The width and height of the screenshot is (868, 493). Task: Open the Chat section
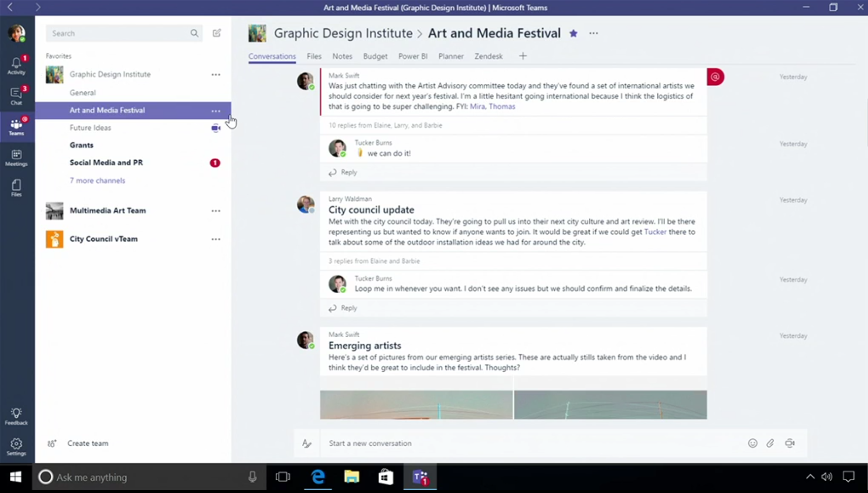pos(16,96)
